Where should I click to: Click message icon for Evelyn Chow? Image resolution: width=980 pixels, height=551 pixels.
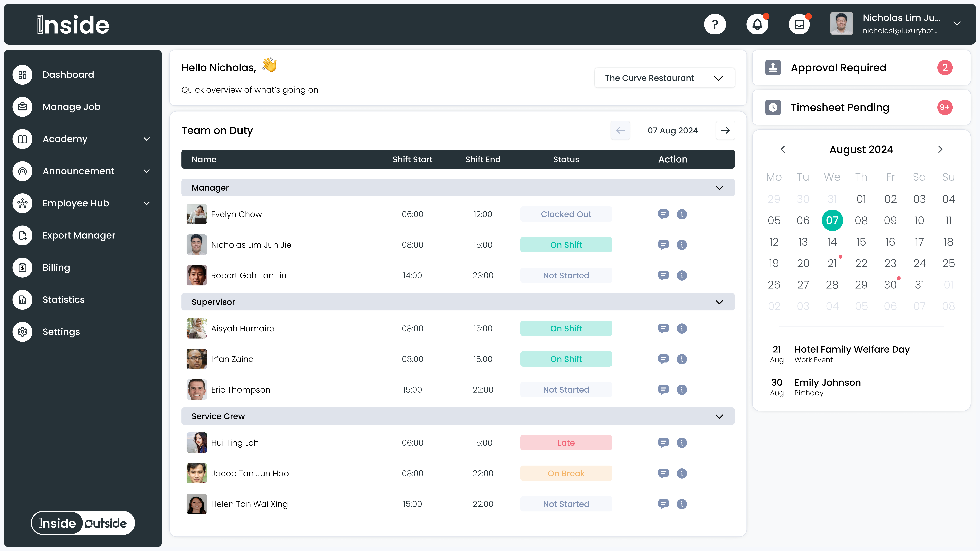point(663,214)
